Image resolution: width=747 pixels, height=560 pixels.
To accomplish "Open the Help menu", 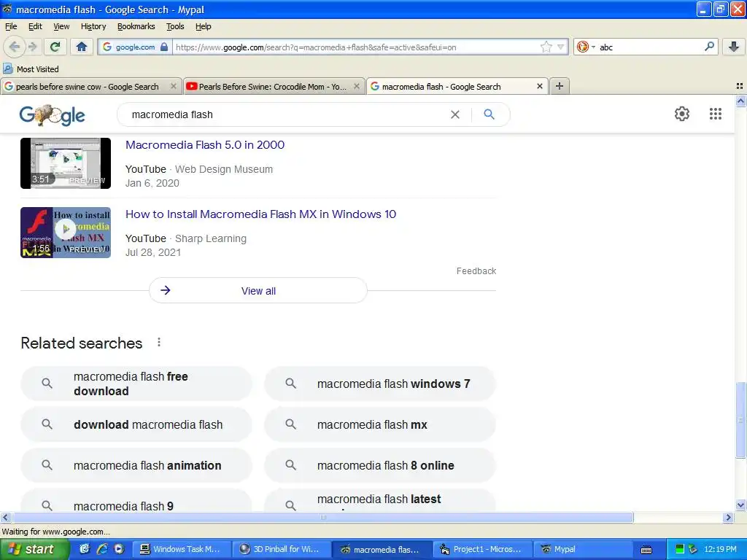I will [204, 26].
